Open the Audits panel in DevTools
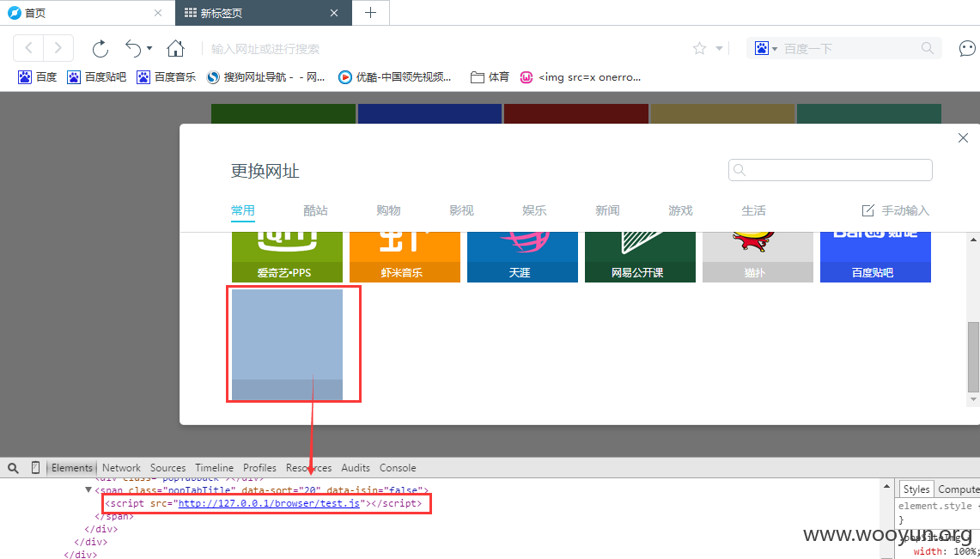980x559 pixels. click(x=356, y=468)
